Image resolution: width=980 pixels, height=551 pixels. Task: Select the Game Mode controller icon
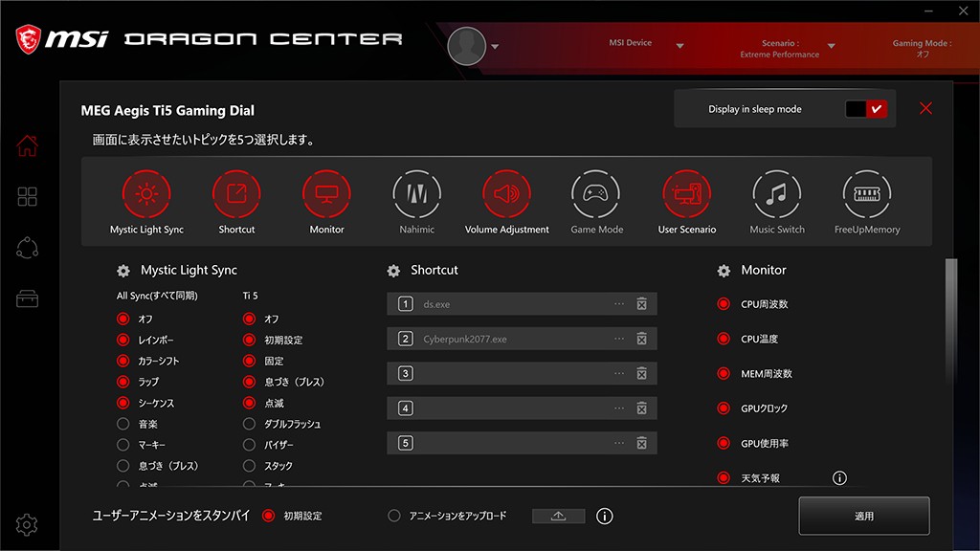tap(595, 194)
